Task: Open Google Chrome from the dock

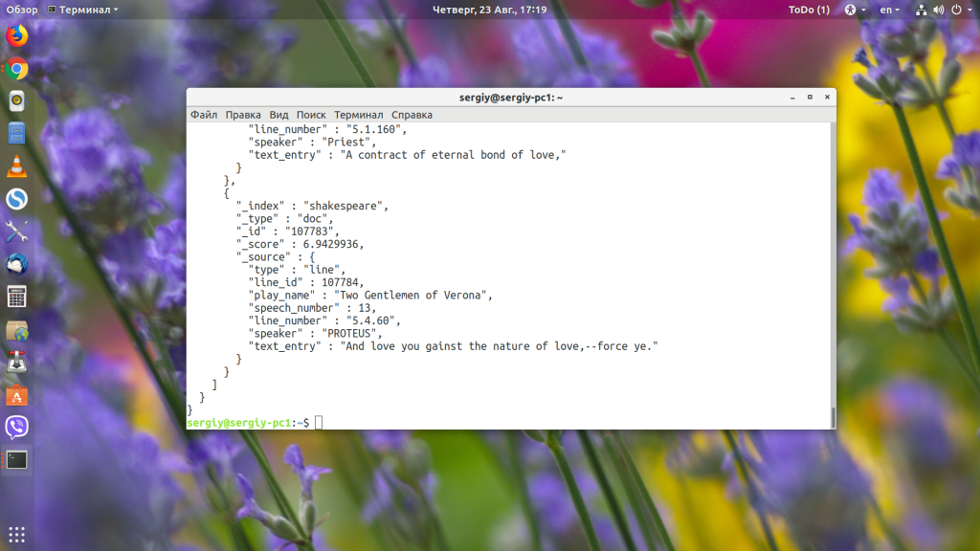Action: 17,69
